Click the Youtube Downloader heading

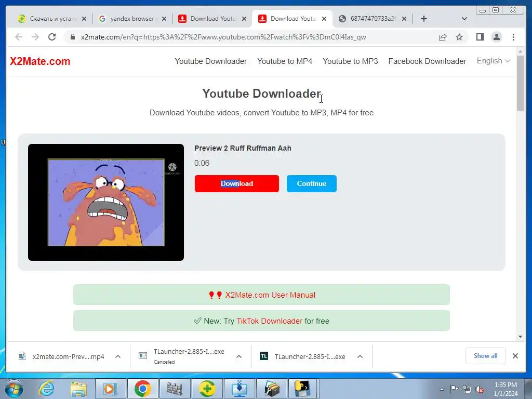[262, 94]
